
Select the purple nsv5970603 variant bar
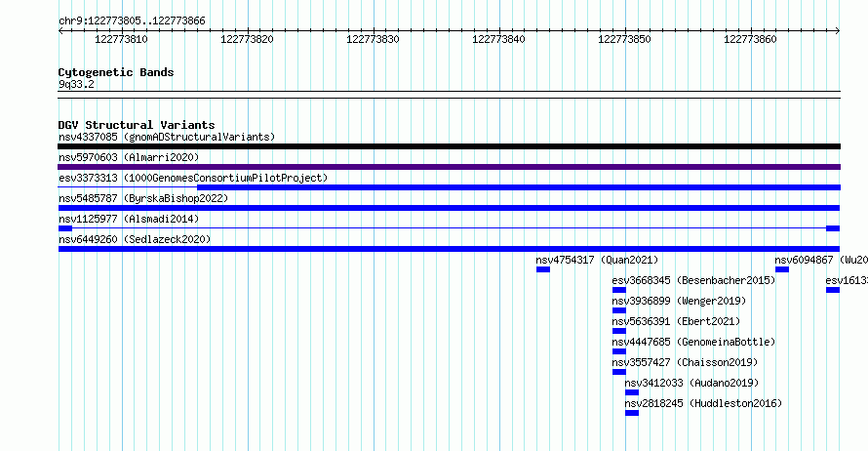(x=449, y=167)
